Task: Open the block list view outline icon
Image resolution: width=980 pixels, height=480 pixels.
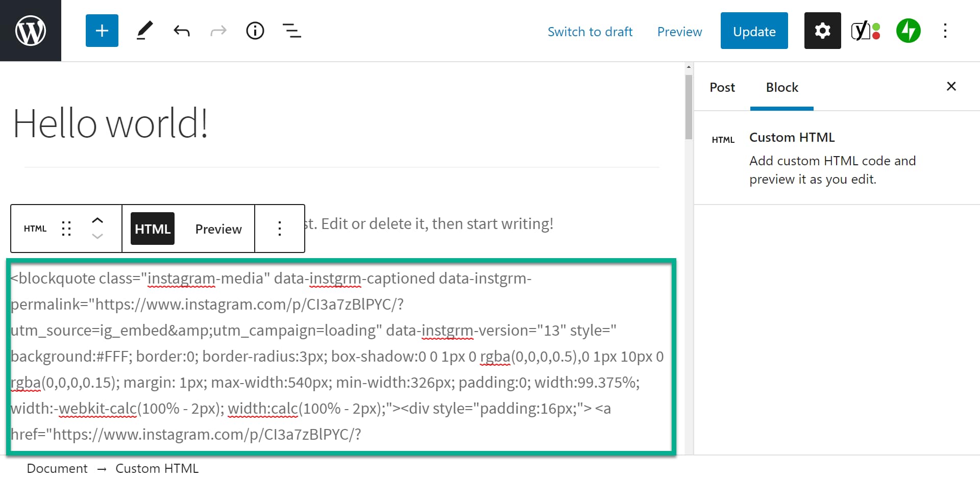Action: 291,31
